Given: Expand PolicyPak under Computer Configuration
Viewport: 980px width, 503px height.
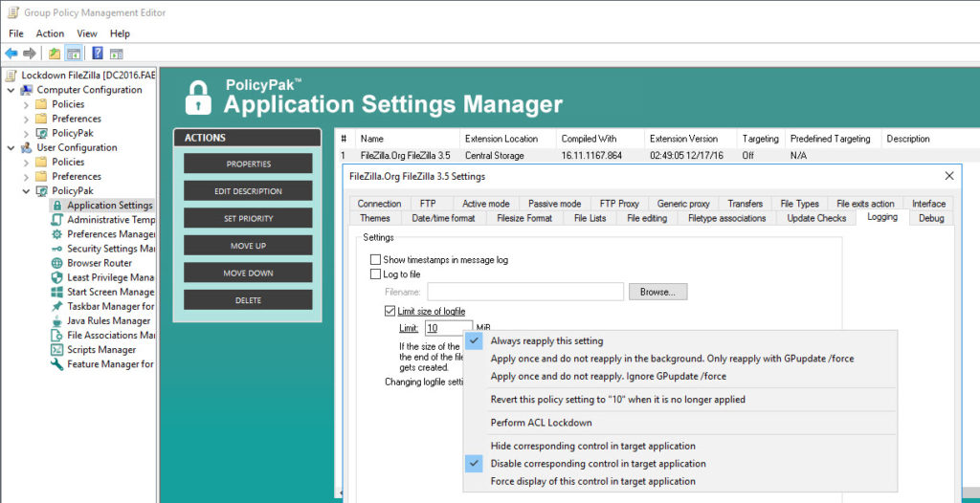Looking at the screenshot, I should click(26, 133).
